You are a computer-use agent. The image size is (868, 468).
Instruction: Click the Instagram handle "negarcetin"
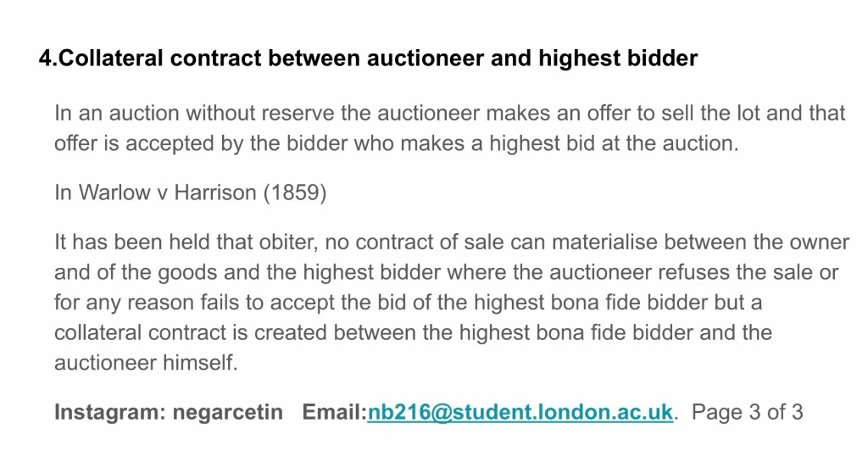coord(228,413)
